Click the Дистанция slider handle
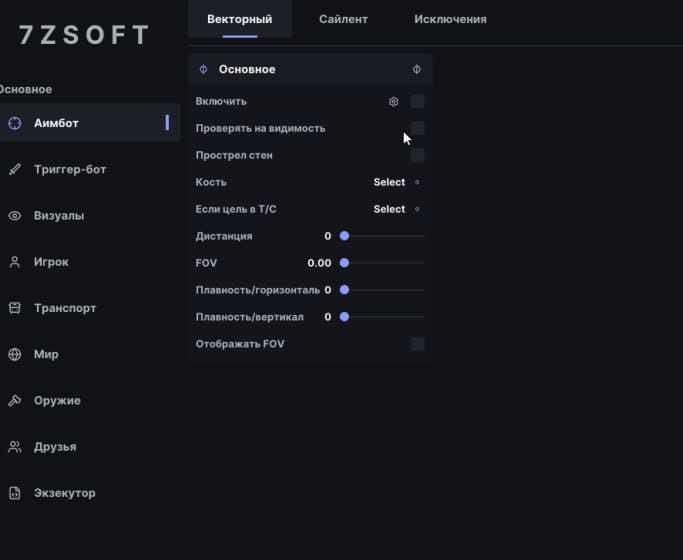The width and height of the screenshot is (683, 560). 344,236
